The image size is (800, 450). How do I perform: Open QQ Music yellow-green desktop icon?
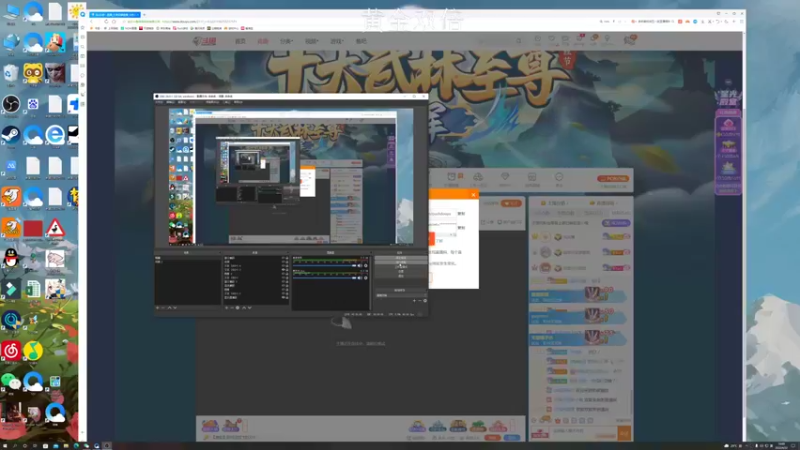pos(33,351)
